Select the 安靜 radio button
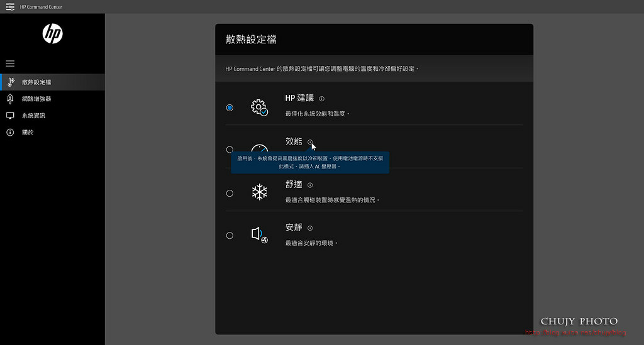Screen dimensions: 644x345 coord(230,236)
